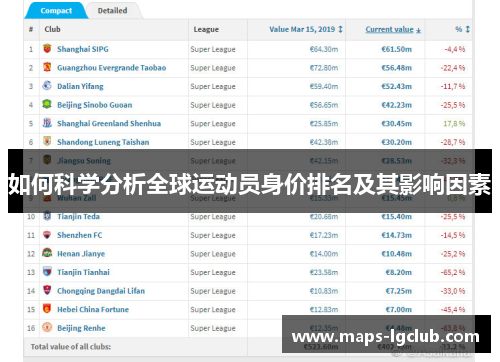Screen dimensions: 500x362
Task: Sort by Current value column
Action: [393, 29]
